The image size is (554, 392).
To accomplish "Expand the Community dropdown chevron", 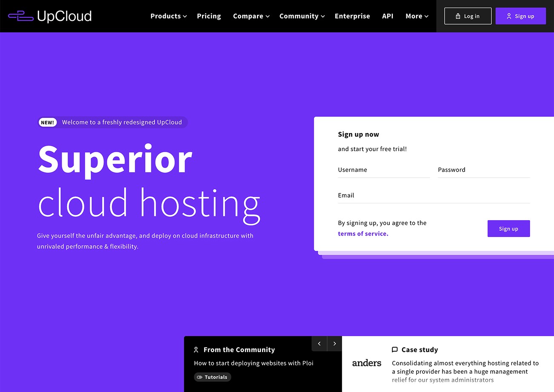I will click(x=323, y=17).
